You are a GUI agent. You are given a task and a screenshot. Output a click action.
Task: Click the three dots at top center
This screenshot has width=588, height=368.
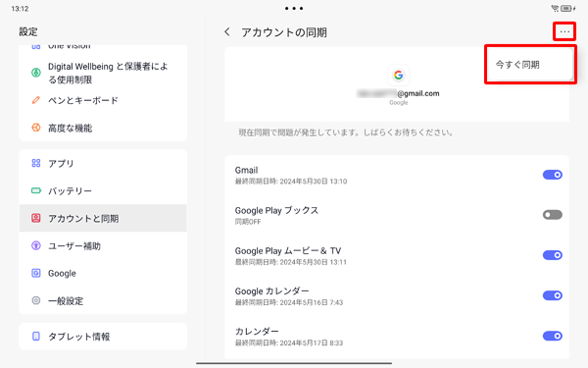pos(294,8)
